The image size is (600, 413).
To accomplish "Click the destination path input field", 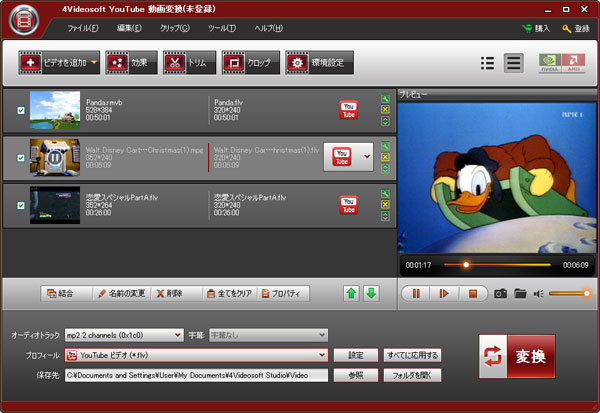I will coord(196,375).
